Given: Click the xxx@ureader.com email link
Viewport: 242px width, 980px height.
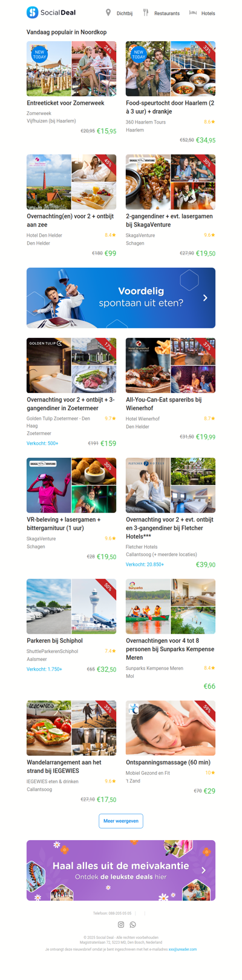Looking at the screenshot, I should click(183, 949).
